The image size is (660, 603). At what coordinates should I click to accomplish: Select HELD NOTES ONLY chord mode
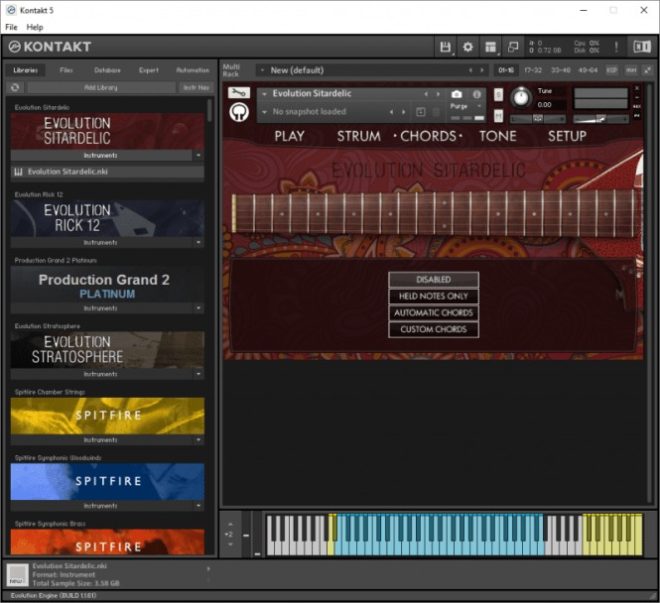click(x=434, y=296)
